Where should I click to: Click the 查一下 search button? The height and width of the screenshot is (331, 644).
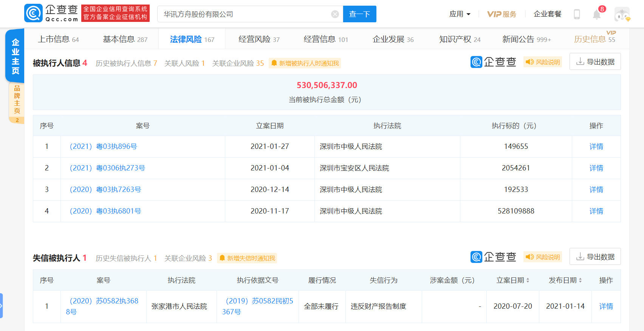(x=359, y=14)
